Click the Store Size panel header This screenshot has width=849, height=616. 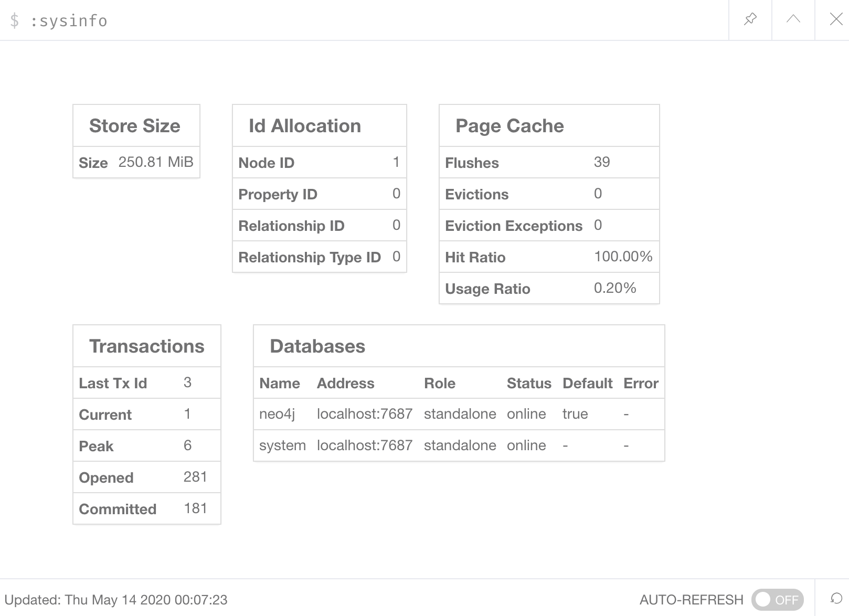pos(135,126)
